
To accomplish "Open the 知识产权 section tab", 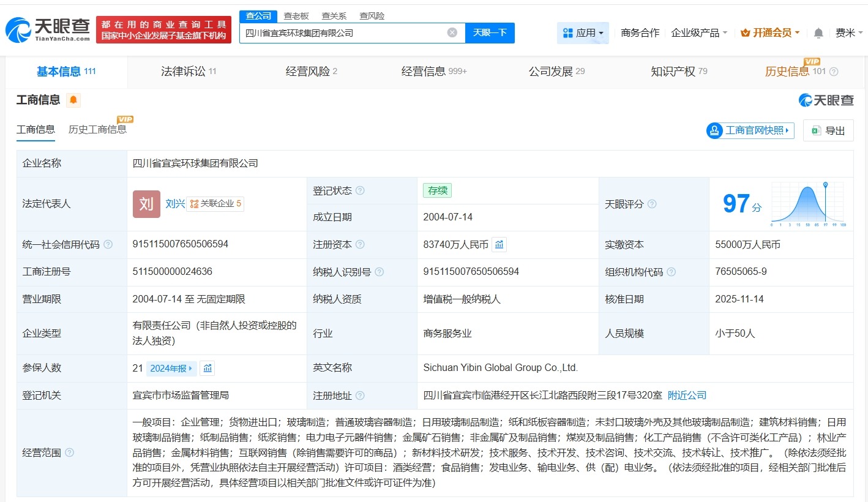I will tap(673, 72).
